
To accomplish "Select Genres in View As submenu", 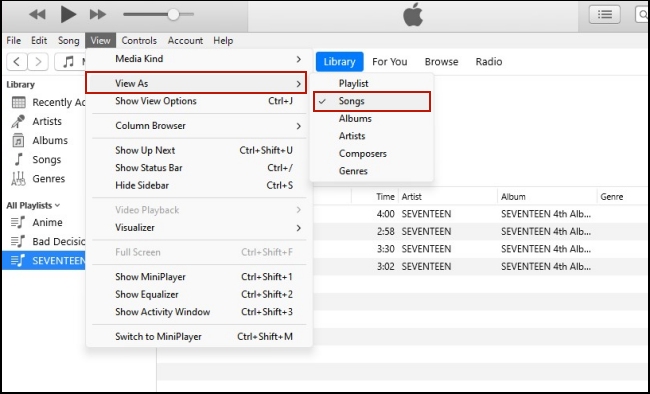I will (372, 171).
